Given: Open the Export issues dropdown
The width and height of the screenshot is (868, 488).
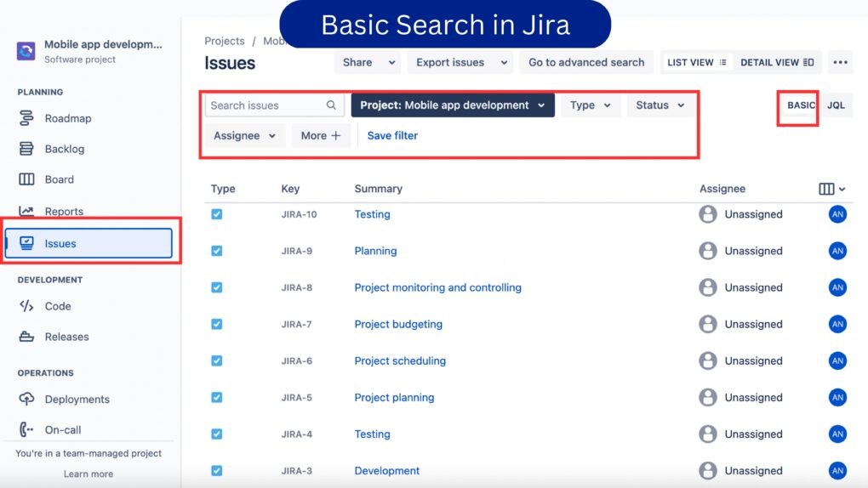Looking at the screenshot, I should (x=461, y=63).
